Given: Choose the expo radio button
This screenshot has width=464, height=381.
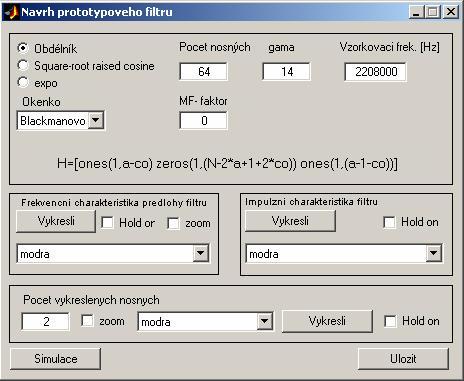Looking at the screenshot, I should click(23, 82).
